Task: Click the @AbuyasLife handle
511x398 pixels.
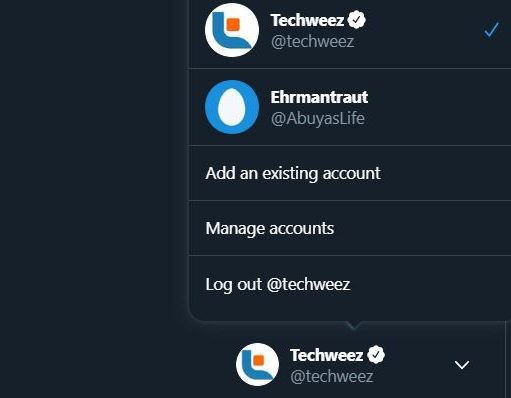Action: pyautogui.click(x=318, y=119)
